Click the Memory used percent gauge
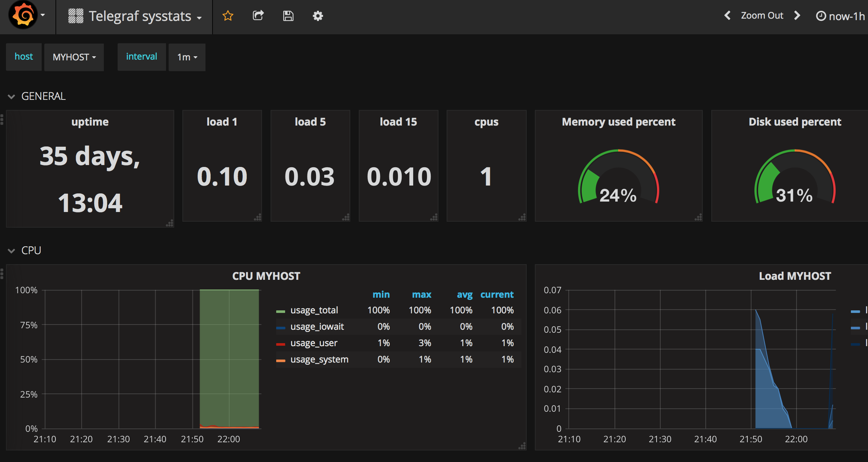The height and width of the screenshot is (462, 868). click(x=618, y=175)
